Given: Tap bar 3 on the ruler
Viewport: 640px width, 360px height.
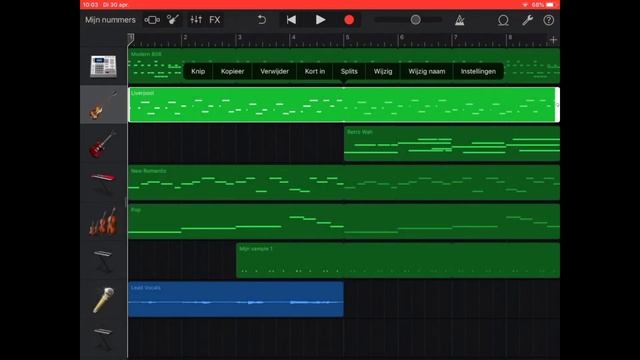Looking at the screenshot, I should tap(239, 38).
